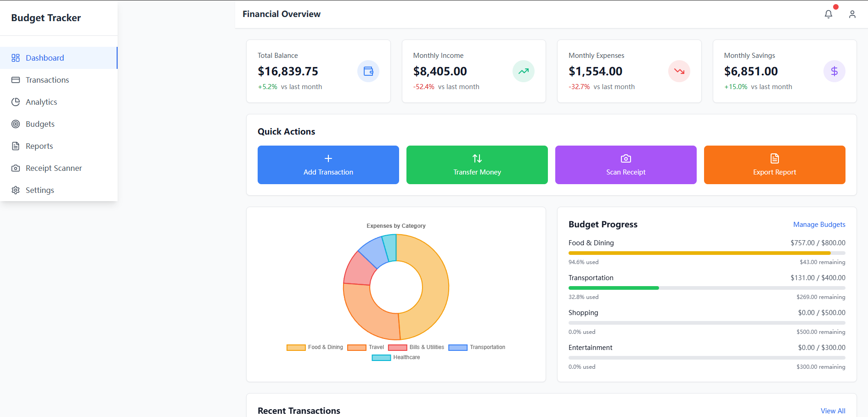Switch to the Dashboard sidebar item

[45, 57]
